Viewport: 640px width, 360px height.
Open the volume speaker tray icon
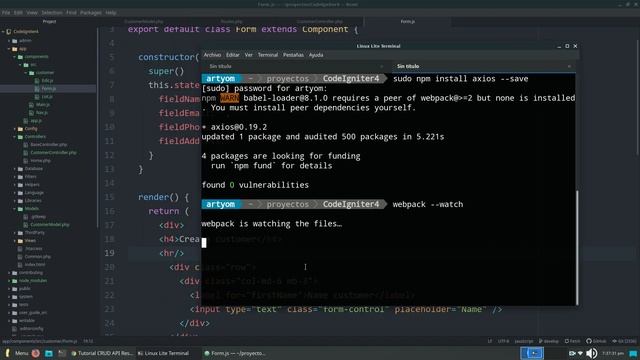click(x=591, y=353)
